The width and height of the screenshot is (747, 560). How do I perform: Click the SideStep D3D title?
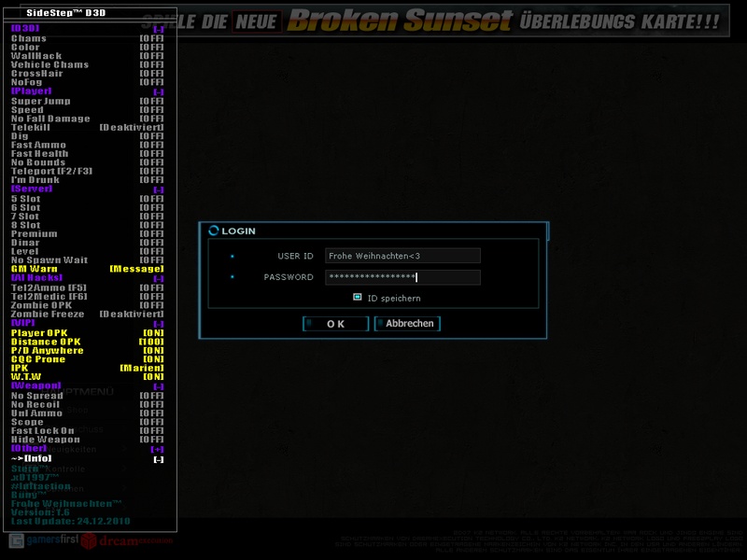[65, 13]
